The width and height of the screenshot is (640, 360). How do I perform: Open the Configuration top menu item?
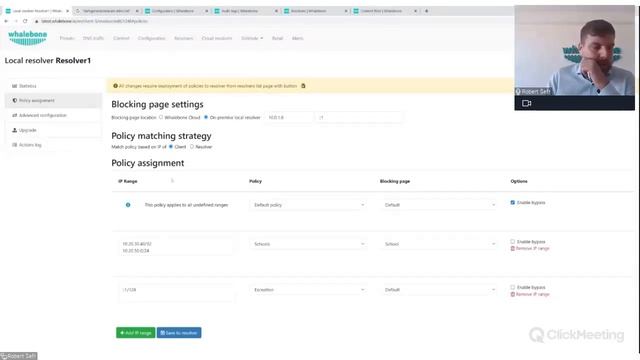pos(151,38)
